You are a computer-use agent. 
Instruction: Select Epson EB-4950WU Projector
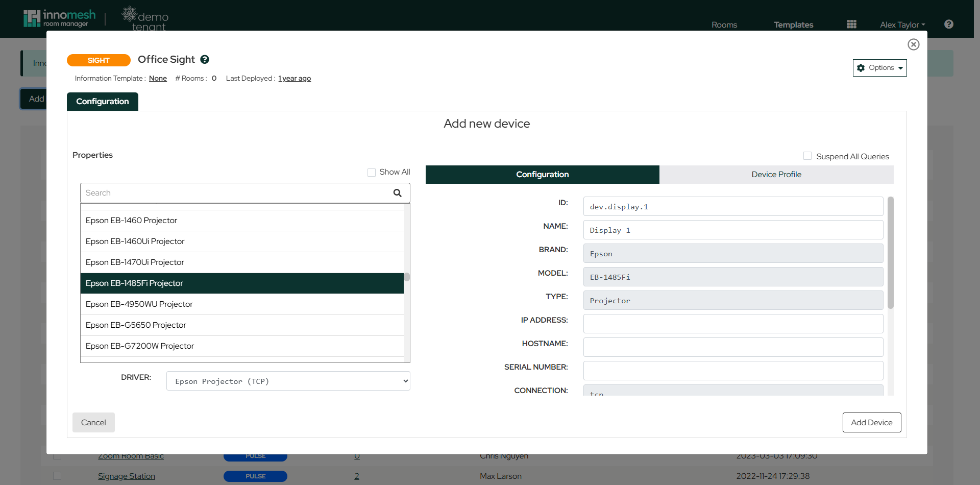pyautogui.click(x=242, y=304)
